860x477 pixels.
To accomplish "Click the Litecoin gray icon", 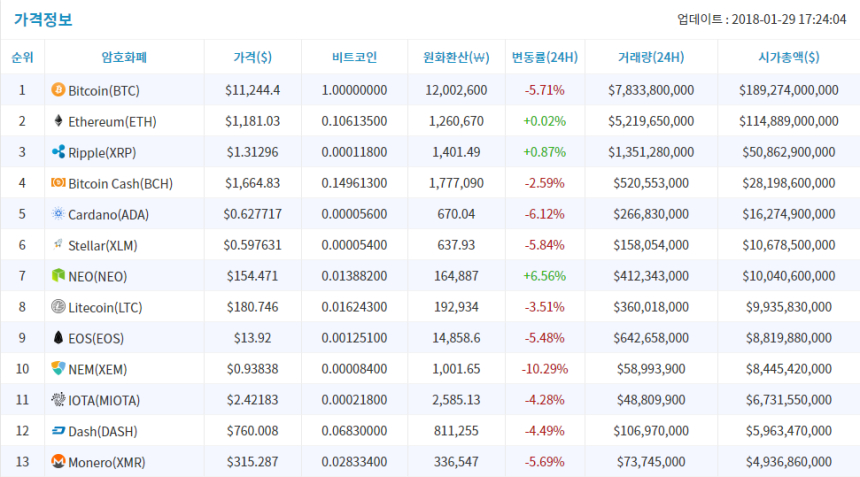I will [x=58, y=307].
